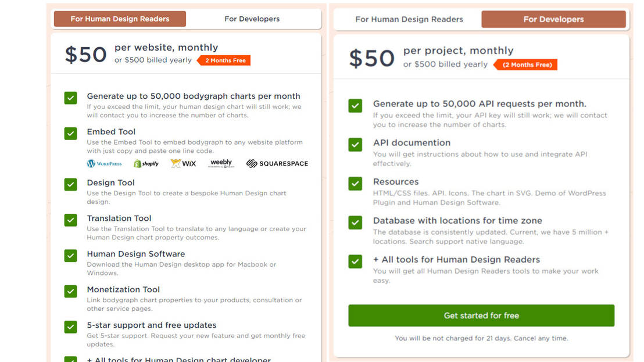Toggle the checkmark beside Resources feature
The width and height of the screenshot is (644, 362).
(355, 184)
